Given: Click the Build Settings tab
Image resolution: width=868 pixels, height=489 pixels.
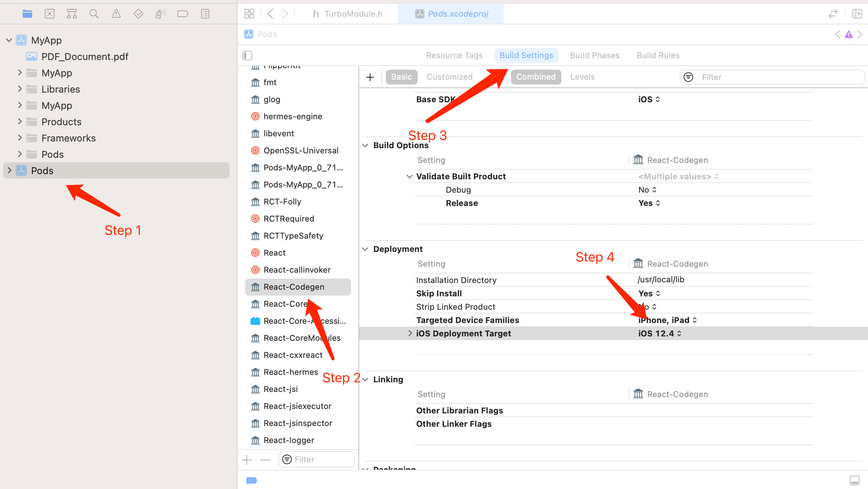Looking at the screenshot, I should click(526, 55).
